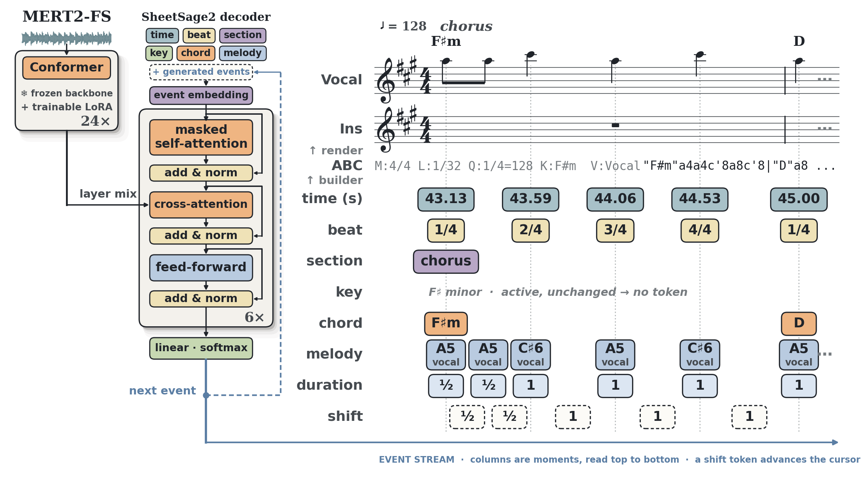868x485 pixels.
Task: Select the feed-forward block
Action: click(x=201, y=268)
